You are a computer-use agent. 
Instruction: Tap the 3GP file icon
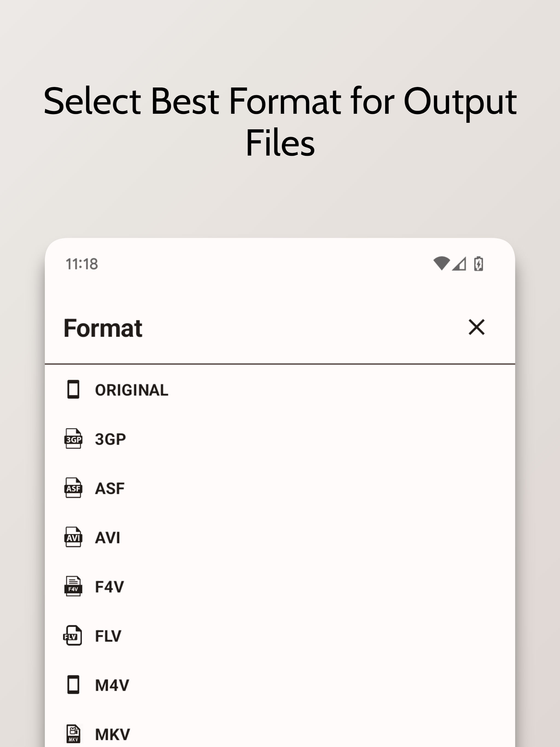pyautogui.click(x=73, y=439)
